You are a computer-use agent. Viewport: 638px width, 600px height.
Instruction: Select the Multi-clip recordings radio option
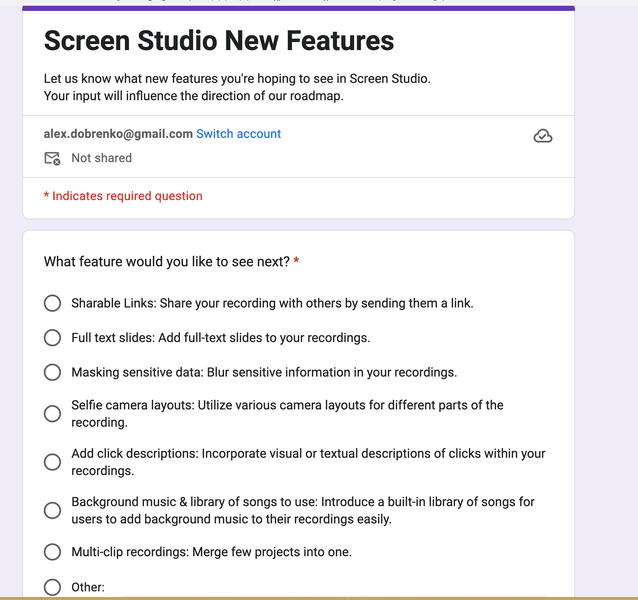point(52,552)
